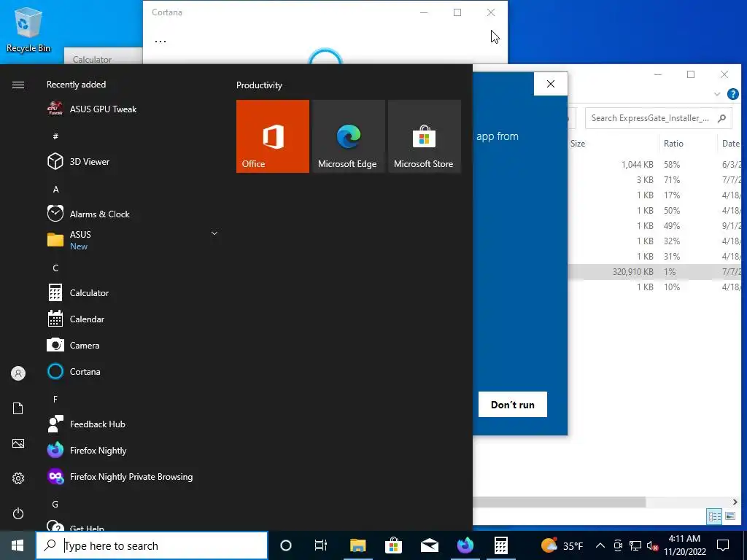
Task: Click the muted volume icon
Action: coord(652,545)
